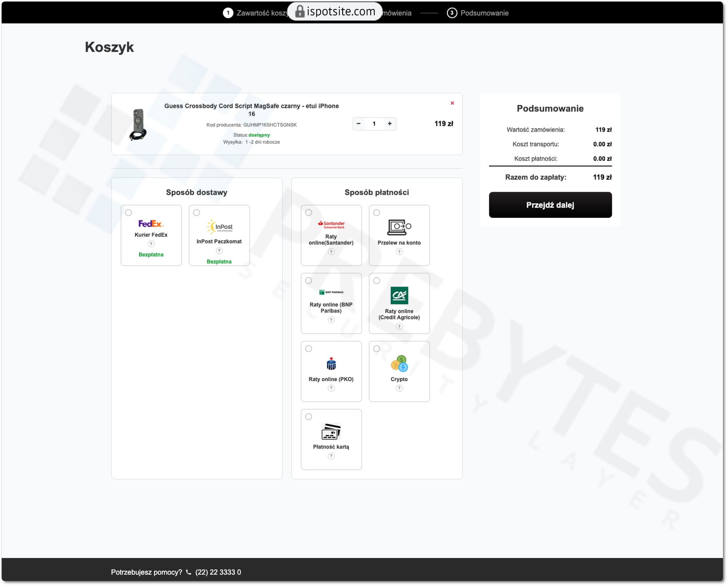Viewport: 728px width, 586px height.
Task: Click the Przelew na konto transfer icon
Action: 399,227
